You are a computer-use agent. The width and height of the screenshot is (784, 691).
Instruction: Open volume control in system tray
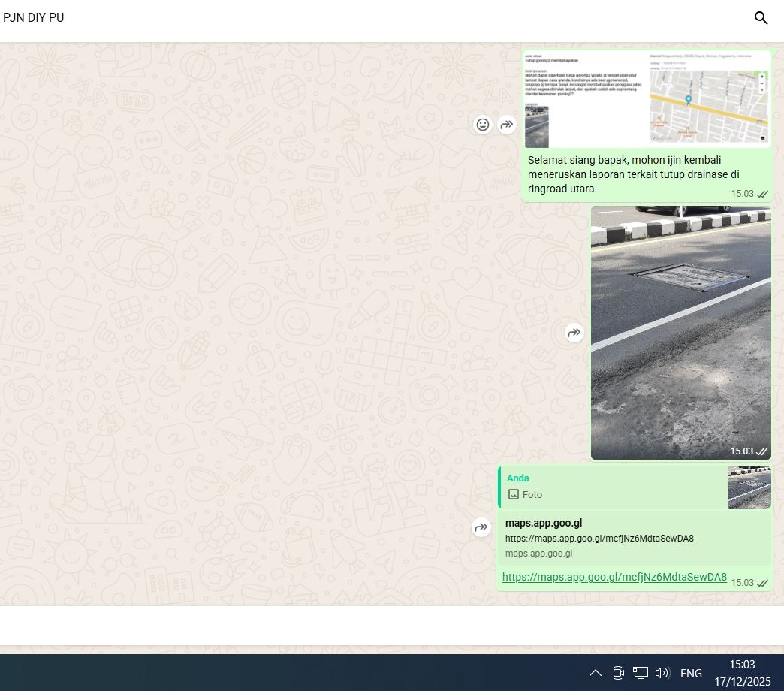click(x=662, y=673)
